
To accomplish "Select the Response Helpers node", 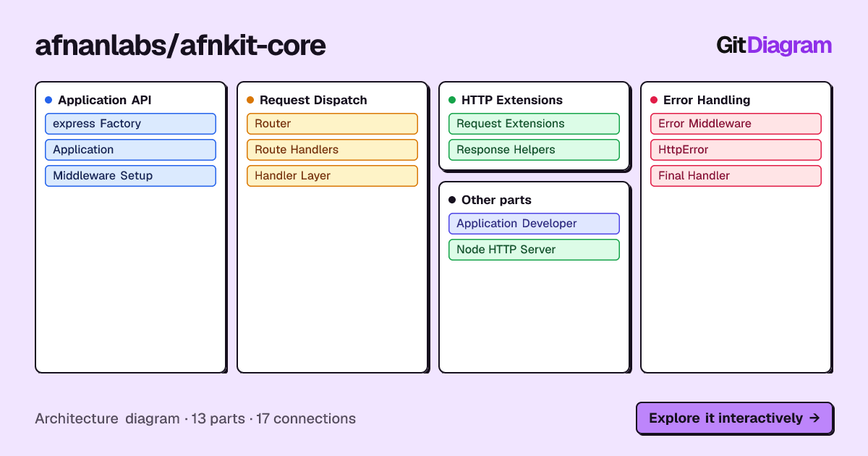I will coord(534,150).
